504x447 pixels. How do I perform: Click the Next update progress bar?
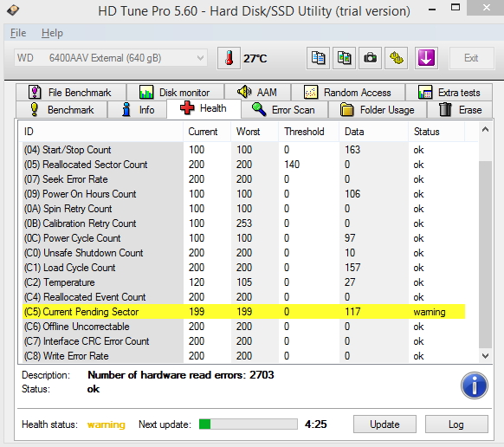click(249, 424)
